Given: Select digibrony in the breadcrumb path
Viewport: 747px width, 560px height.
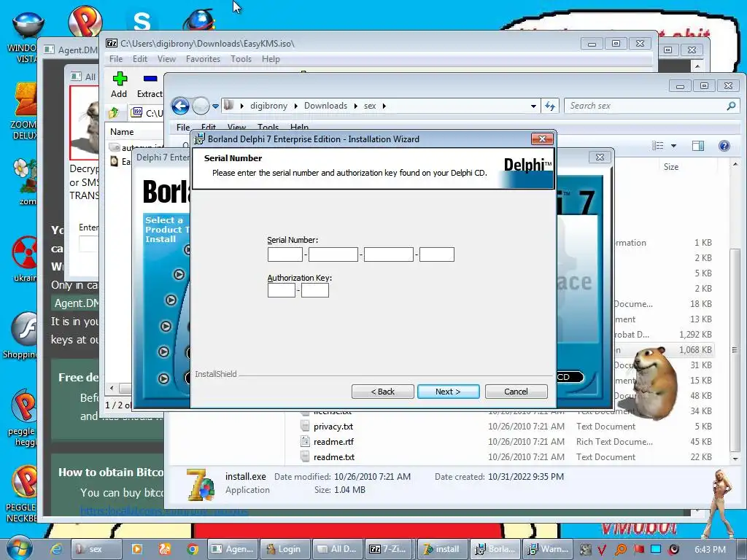Looking at the screenshot, I should [268, 106].
